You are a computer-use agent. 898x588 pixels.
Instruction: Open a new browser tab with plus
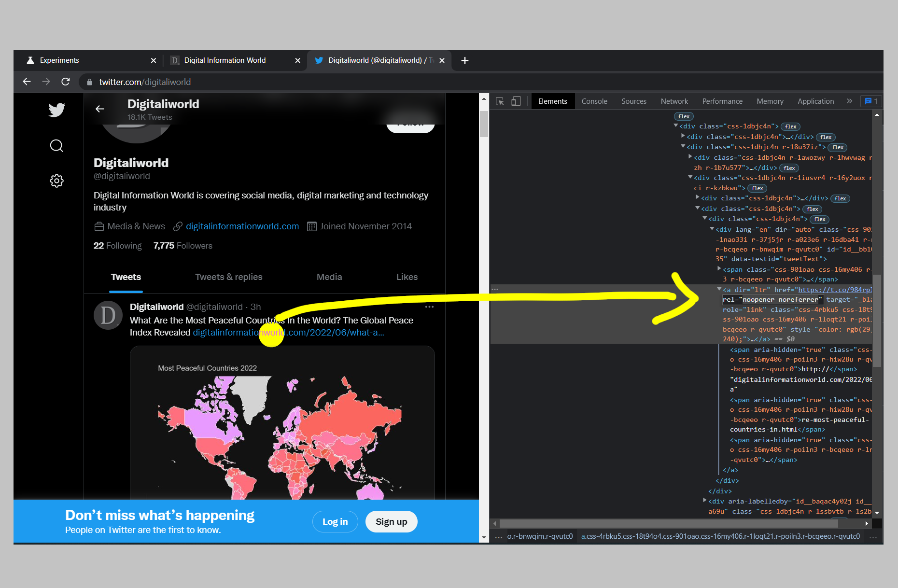[x=465, y=60]
